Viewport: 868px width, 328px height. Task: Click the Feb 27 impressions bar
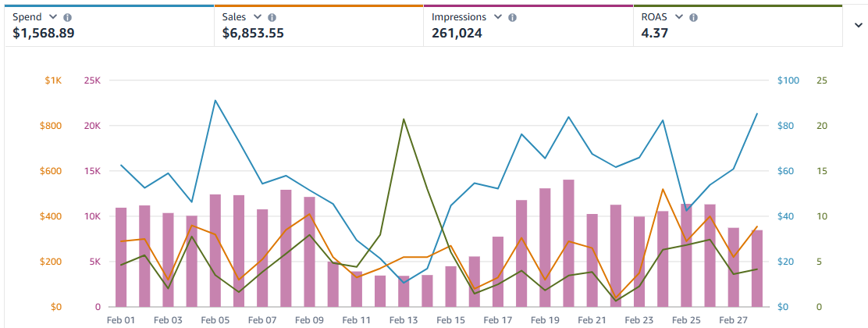tap(734, 268)
